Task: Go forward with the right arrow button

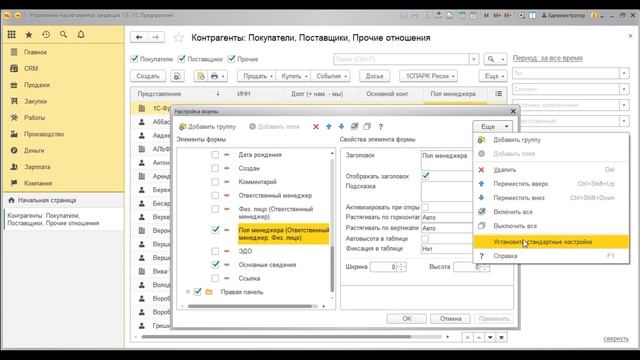Action: point(156,37)
